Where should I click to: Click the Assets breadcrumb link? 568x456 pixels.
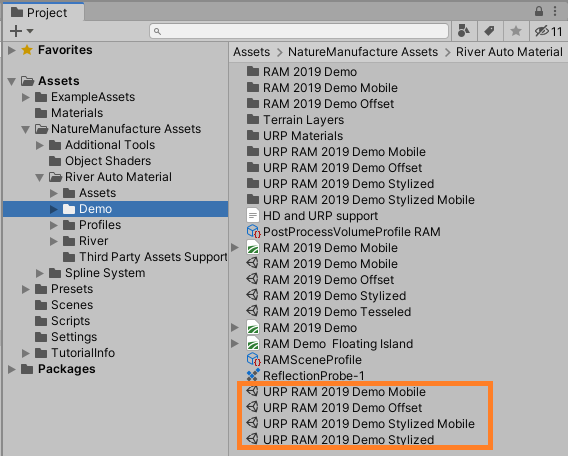pyautogui.click(x=251, y=52)
